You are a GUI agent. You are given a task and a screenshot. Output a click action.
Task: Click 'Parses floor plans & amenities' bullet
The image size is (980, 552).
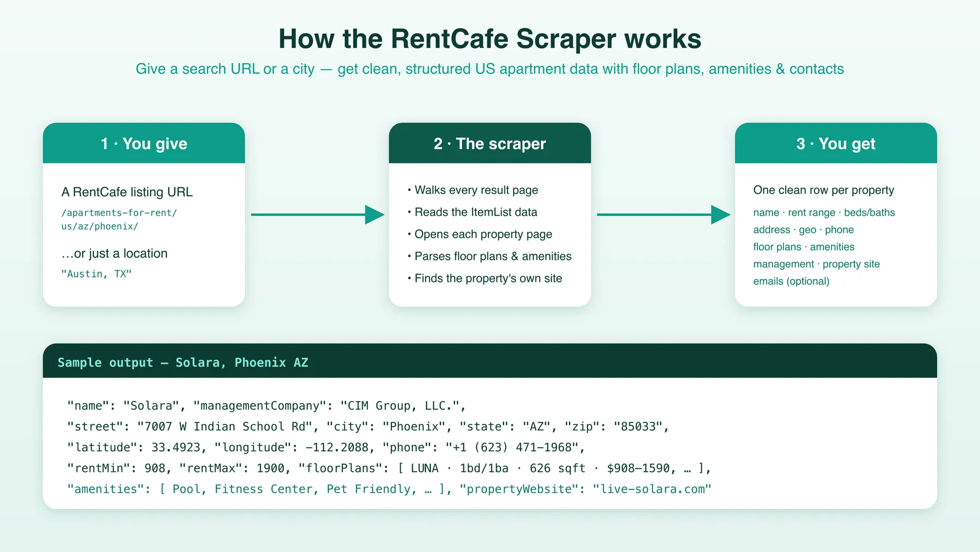pos(489,256)
